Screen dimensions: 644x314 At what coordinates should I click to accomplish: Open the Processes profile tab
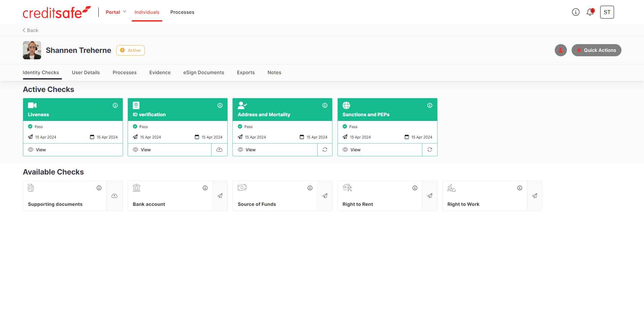(x=125, y=72)
